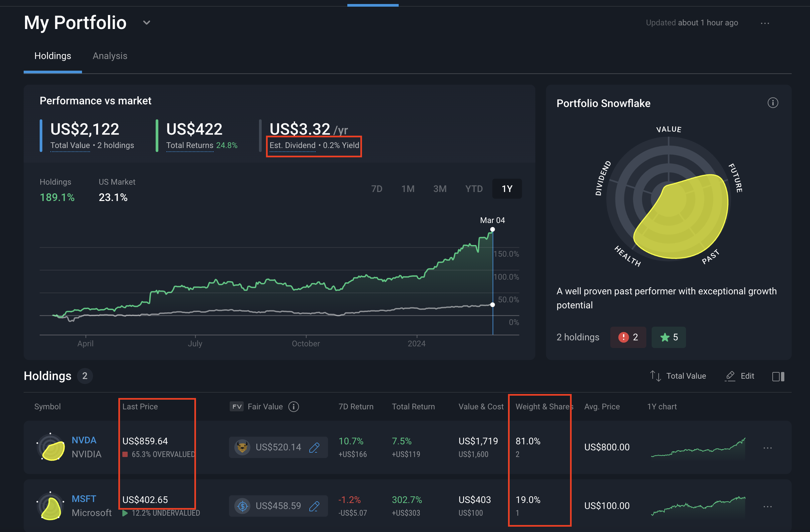Select the Holdings tab
Viewport: 810px width, 532px height.
(x=53, y=55)
